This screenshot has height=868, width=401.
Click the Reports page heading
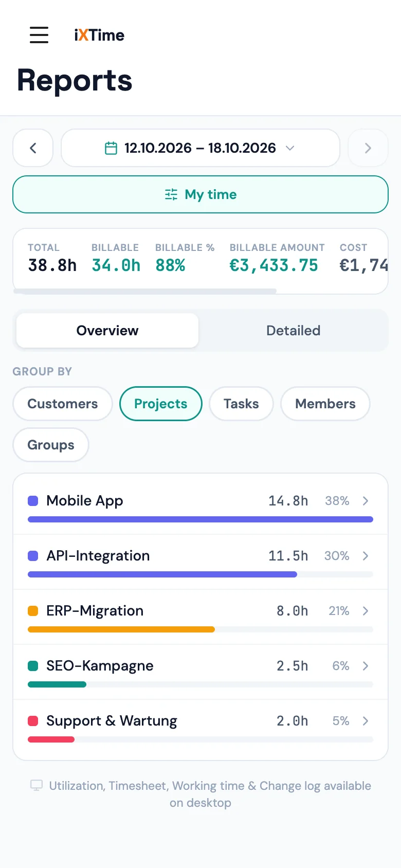(75, 81)
